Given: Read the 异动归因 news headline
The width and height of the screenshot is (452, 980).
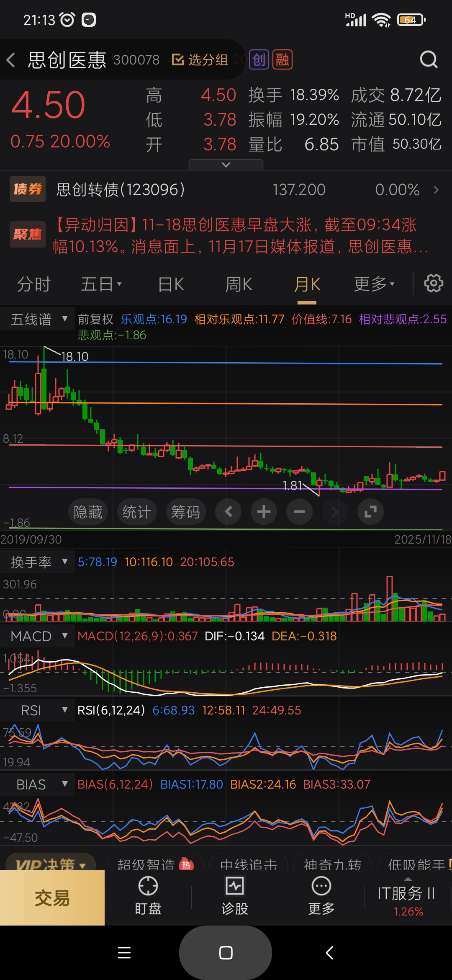Looking at the screenshot, I should pyautogui.click(x=240, y=235).
